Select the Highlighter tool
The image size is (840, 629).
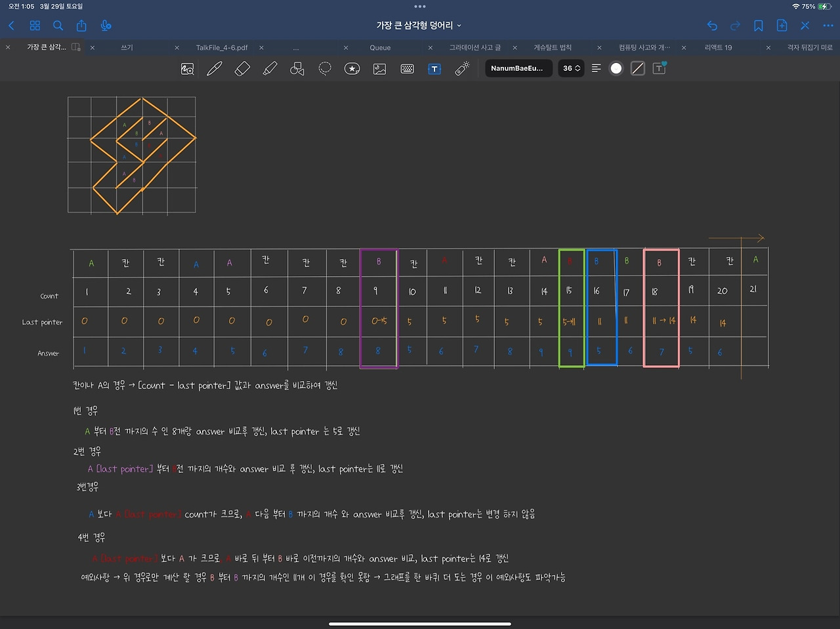[x=270, y=68]
